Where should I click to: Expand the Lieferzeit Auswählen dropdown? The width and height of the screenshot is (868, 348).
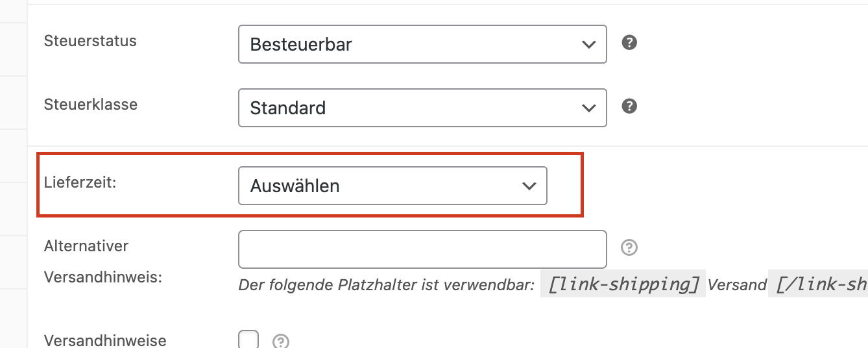pos(392,186)
